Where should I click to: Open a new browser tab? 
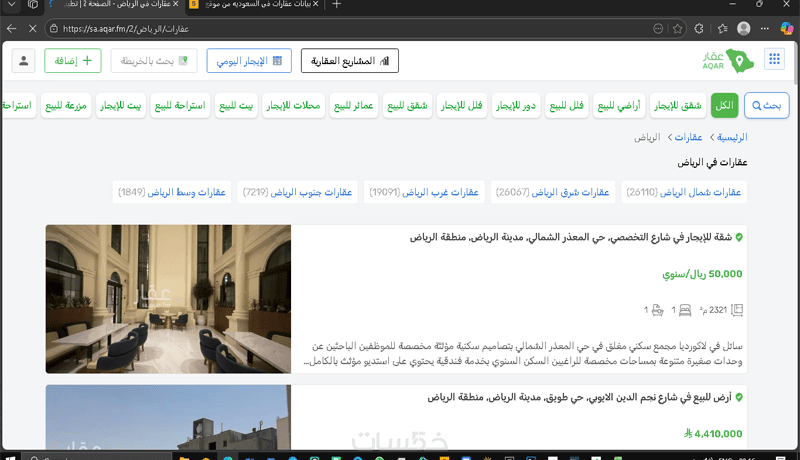coord(337,5)
